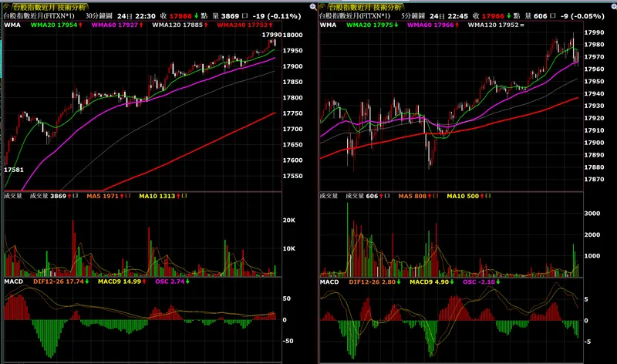The image size is (617, 364).
Task: Click the 30分鐘圖 timeframe label
Action: pos(99,16)
